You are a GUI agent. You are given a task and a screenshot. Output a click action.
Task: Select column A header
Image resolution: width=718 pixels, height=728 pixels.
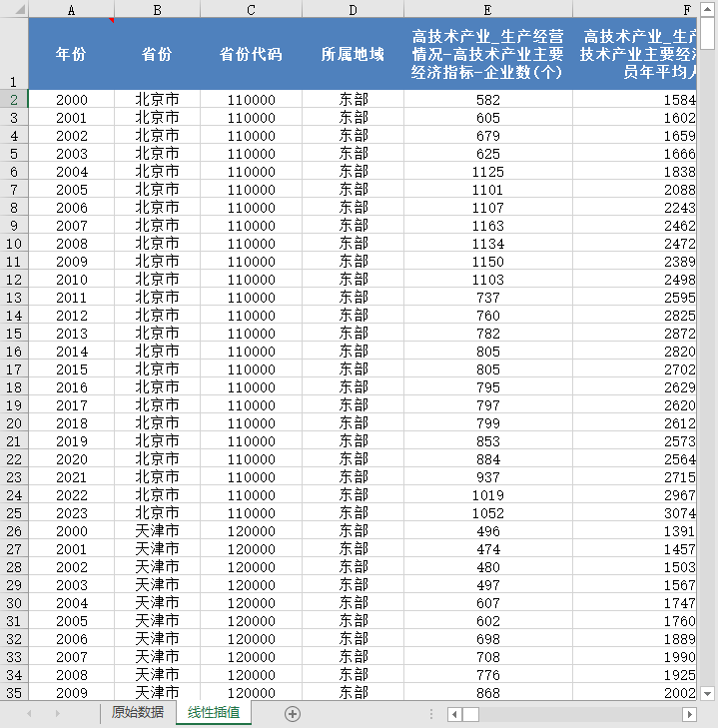tap(71, 9)
